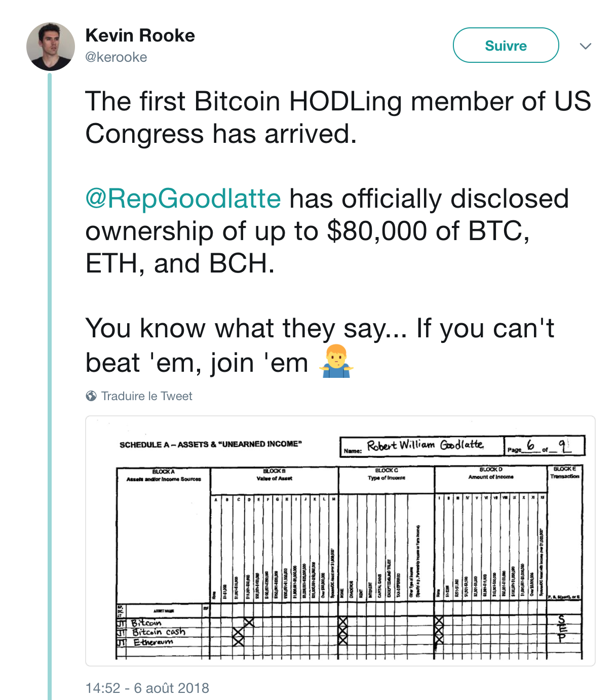Click the X-marked value box in Bitcoin cash row
The height and width of the screenshot is (700, 616).
(238, 632)
